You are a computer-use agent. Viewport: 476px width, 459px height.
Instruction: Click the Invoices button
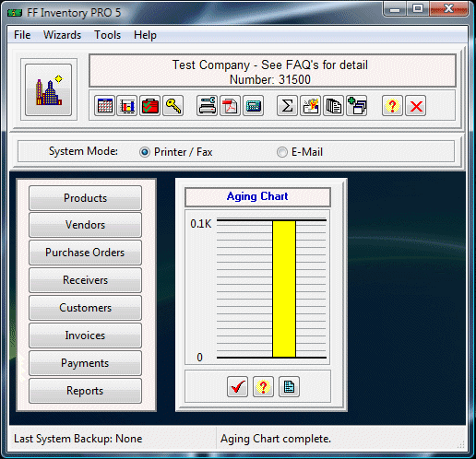pyautogui.click(x=85, y=335)
